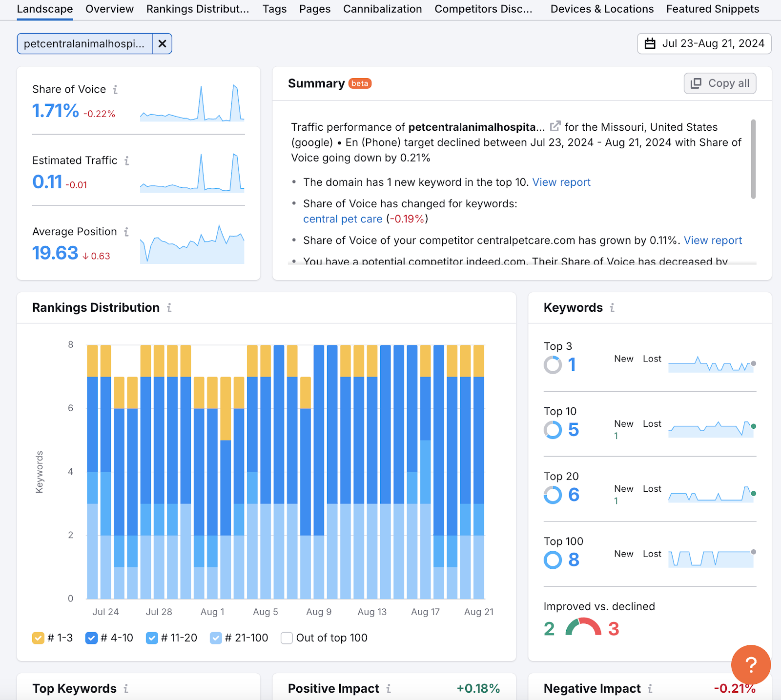Image resolution: width=781 pixels, height=700 pixels.
Task: Show info for Average Position
Action: click(126, 232)
